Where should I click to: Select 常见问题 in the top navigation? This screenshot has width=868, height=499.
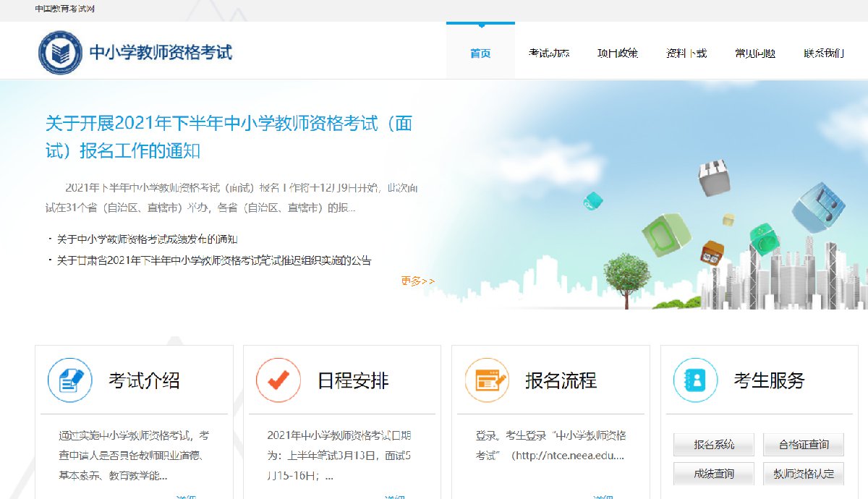pos(755,53)
